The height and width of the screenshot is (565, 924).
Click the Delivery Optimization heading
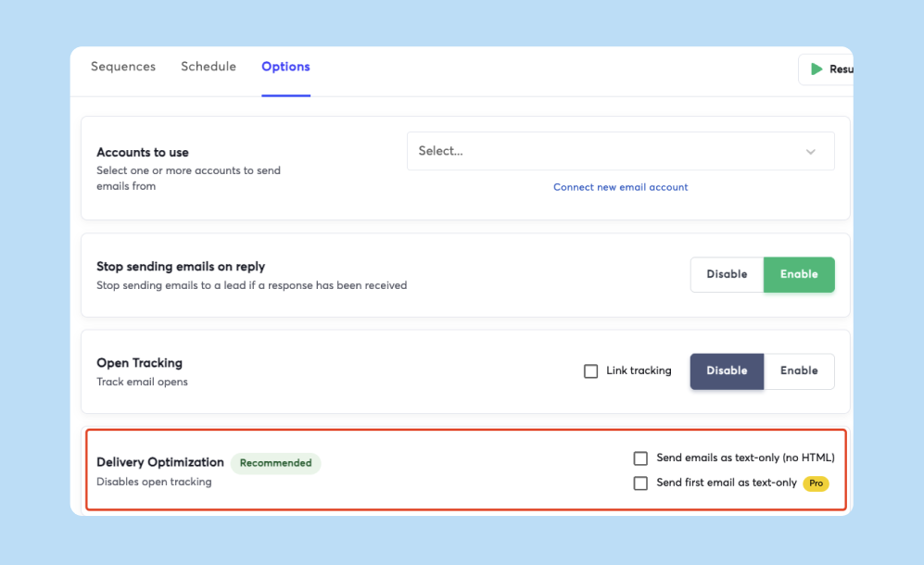[x=160, y=462]
